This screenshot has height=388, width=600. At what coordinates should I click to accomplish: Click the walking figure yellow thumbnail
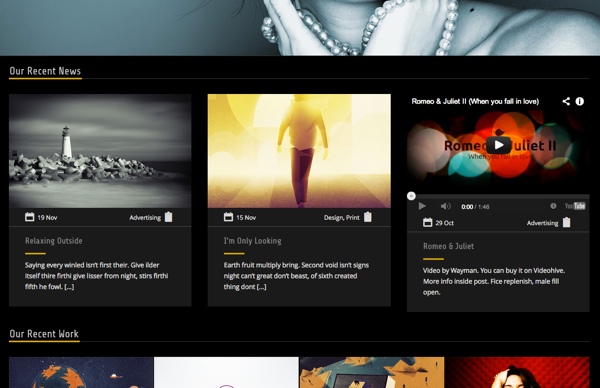(x=299, y=151)
